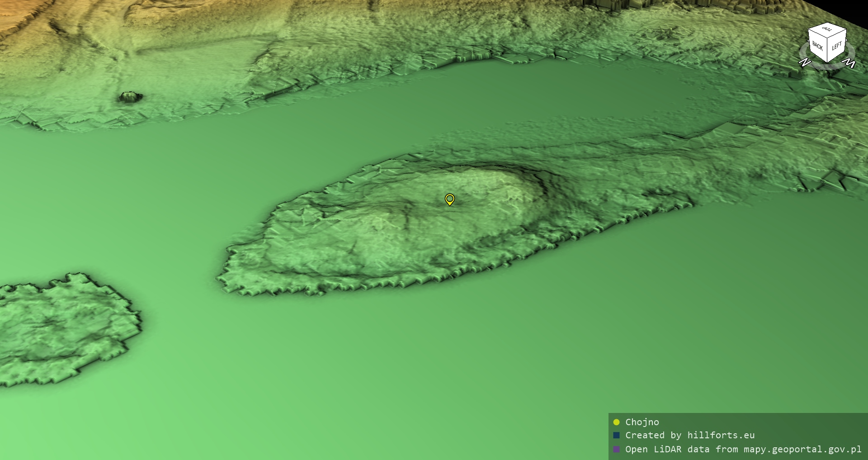This screenshot has width=868, height=460.
Task: Click the gray compass ring below the cube
Action: pos(827,66)
